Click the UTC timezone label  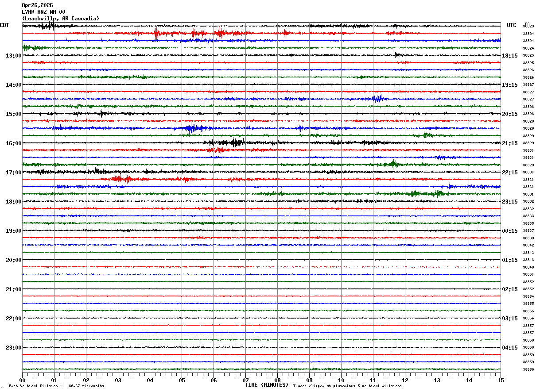[x=512, y=25]
